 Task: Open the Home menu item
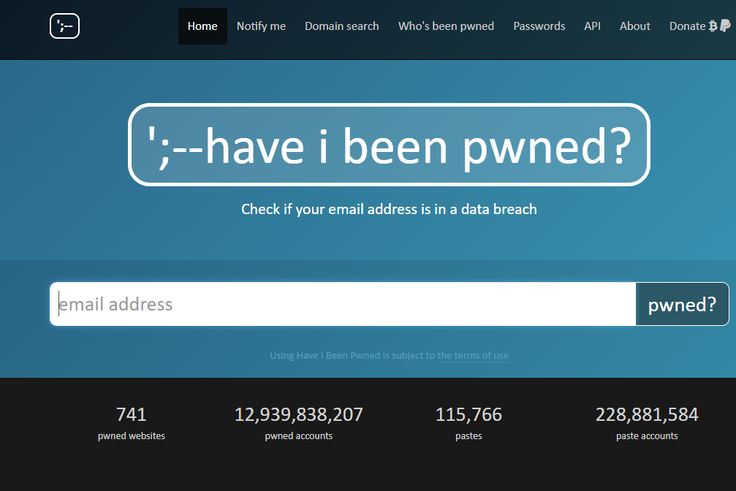tap(202, 26)
